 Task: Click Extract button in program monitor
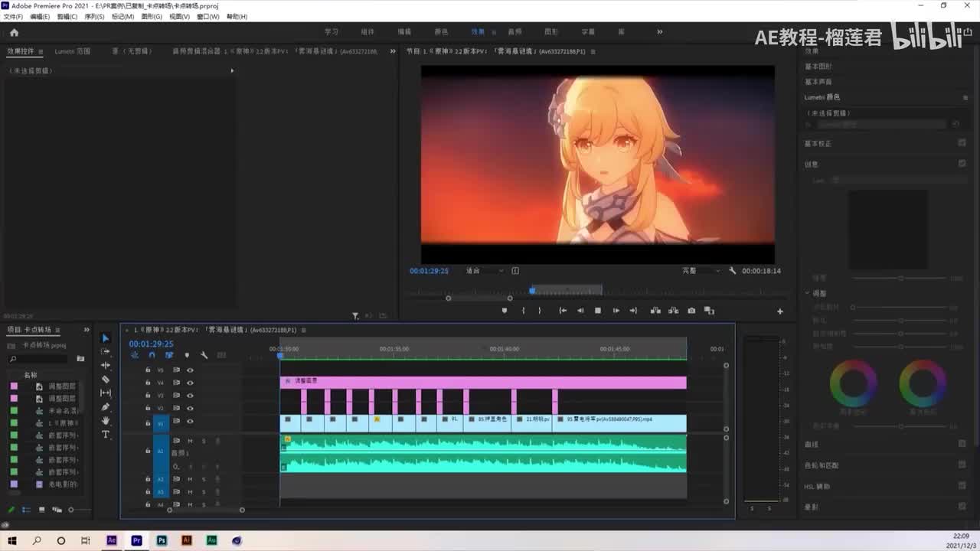click(x=674, y=311)
